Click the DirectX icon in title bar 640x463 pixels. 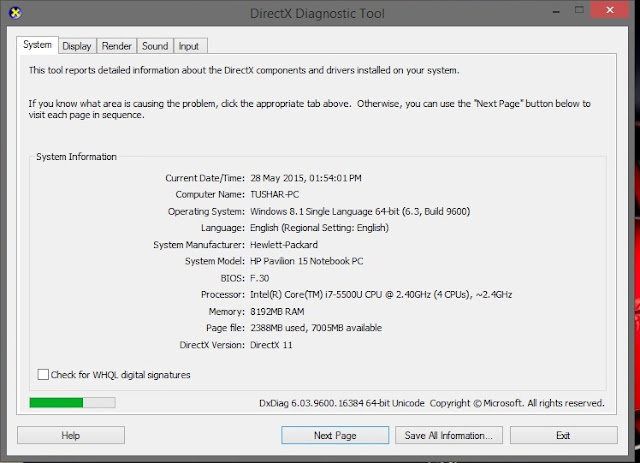coord(15,13)
